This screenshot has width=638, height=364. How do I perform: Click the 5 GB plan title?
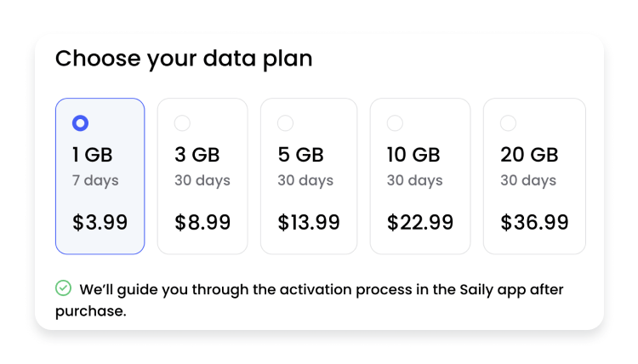300,155
